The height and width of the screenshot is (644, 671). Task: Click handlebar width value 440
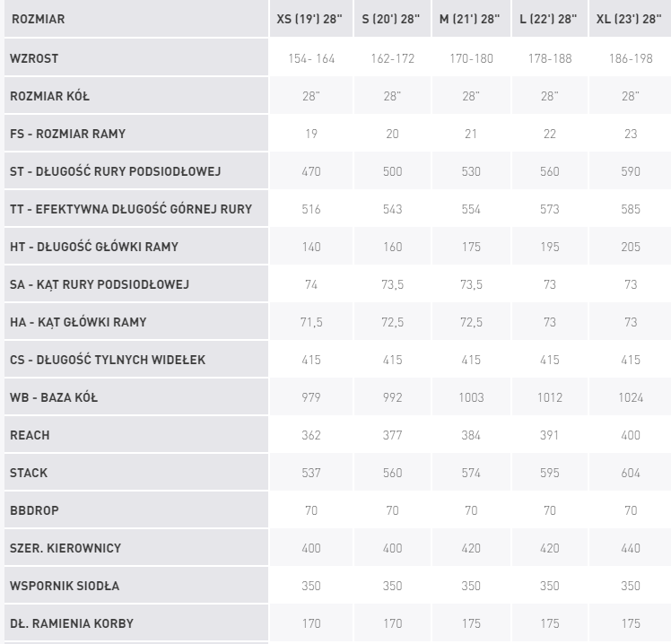click(x=631, y=548)
